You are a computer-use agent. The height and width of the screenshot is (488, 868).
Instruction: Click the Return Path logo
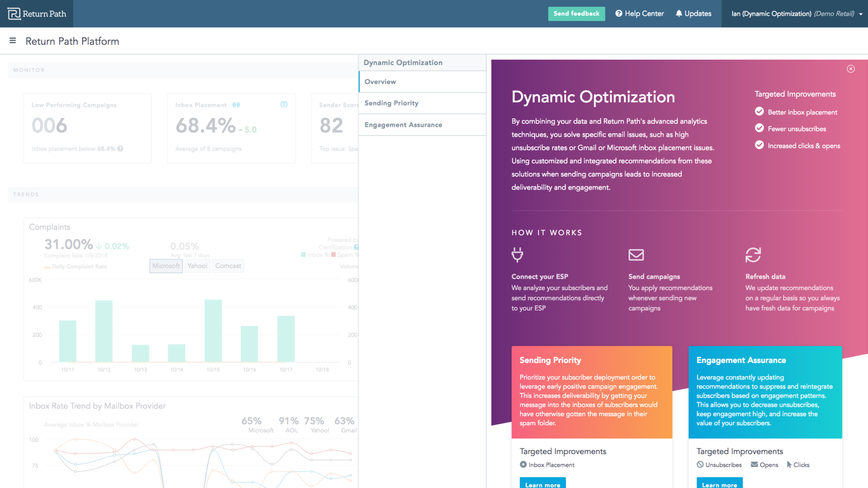pos(37,14)
